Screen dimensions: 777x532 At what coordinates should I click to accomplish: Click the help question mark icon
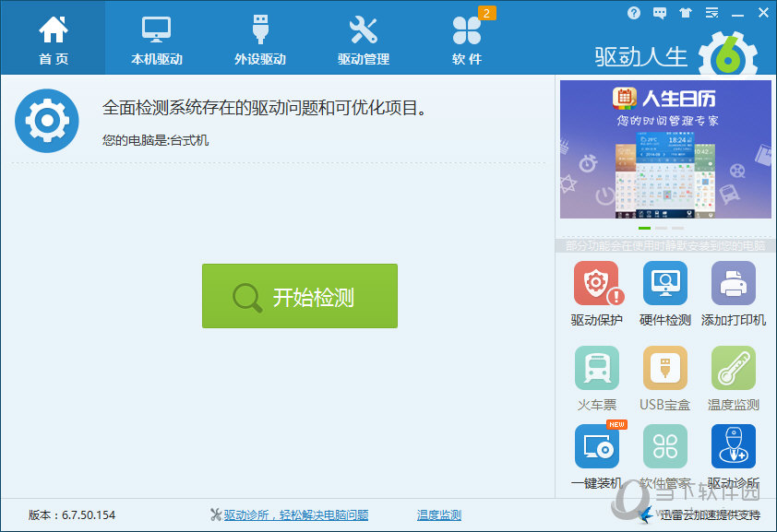click(633, 13)
